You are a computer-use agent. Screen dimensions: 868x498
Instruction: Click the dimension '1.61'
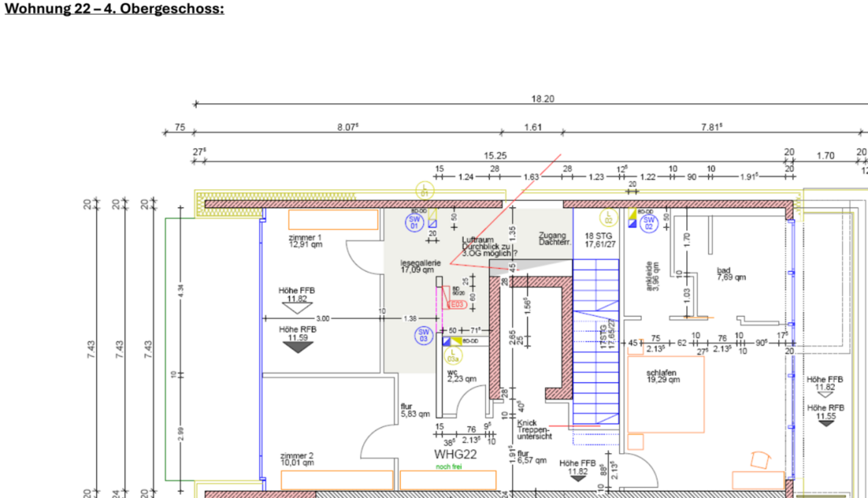pos(532,127)
